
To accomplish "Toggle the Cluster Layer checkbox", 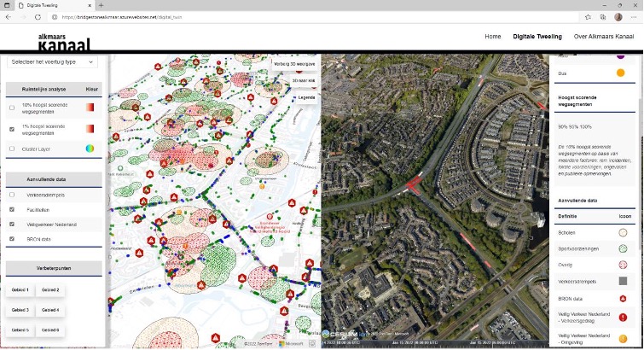I will 11,149.
